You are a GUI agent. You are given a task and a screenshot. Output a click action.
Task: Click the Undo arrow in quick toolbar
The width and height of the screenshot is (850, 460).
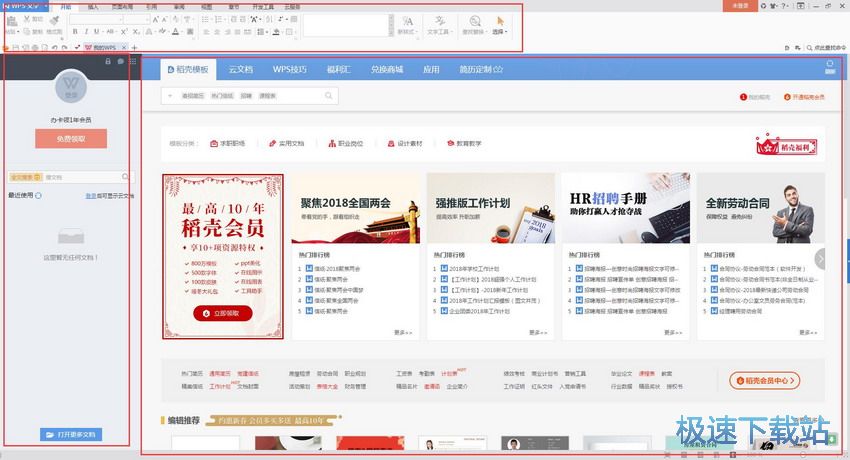pyautogui.click(x=55, y=48)
